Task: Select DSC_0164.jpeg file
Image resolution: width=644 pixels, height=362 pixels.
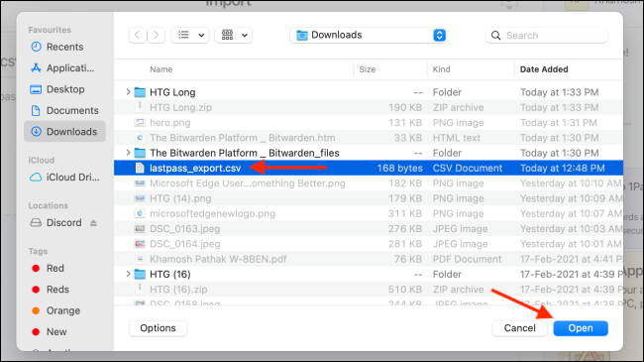Action: [369, 244]
